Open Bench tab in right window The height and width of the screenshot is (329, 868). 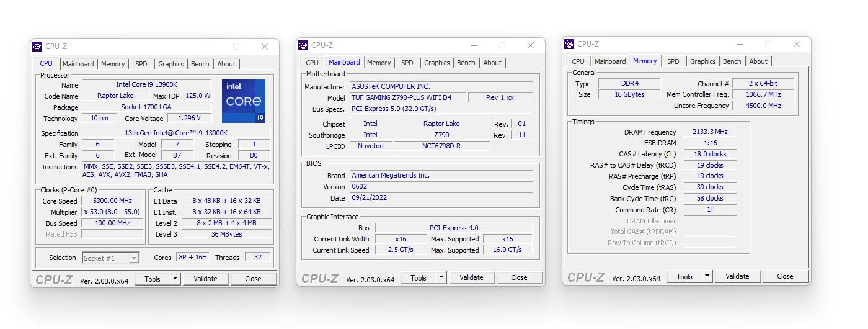[x=732, y=61]
